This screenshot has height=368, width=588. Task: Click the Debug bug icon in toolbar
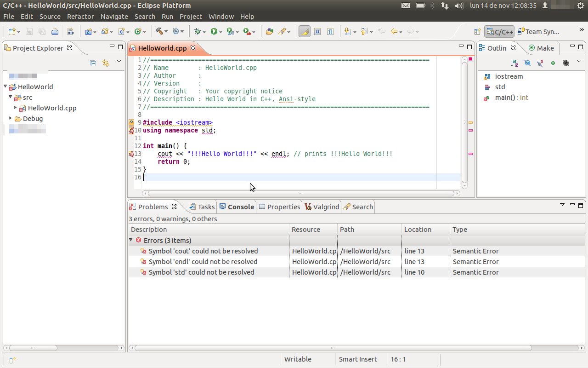(198, 31)
